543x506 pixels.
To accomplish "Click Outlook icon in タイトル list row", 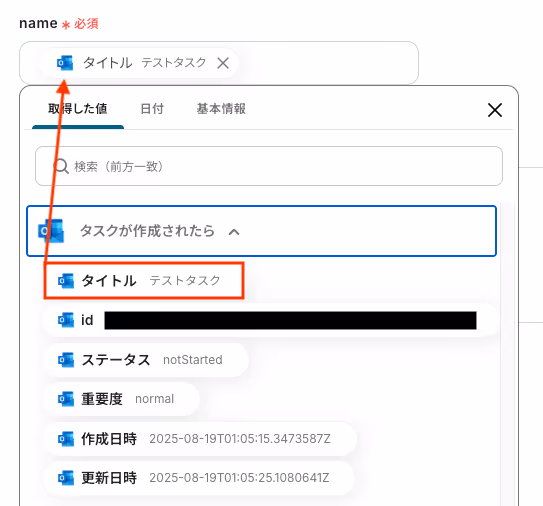I will coord(66,281).
